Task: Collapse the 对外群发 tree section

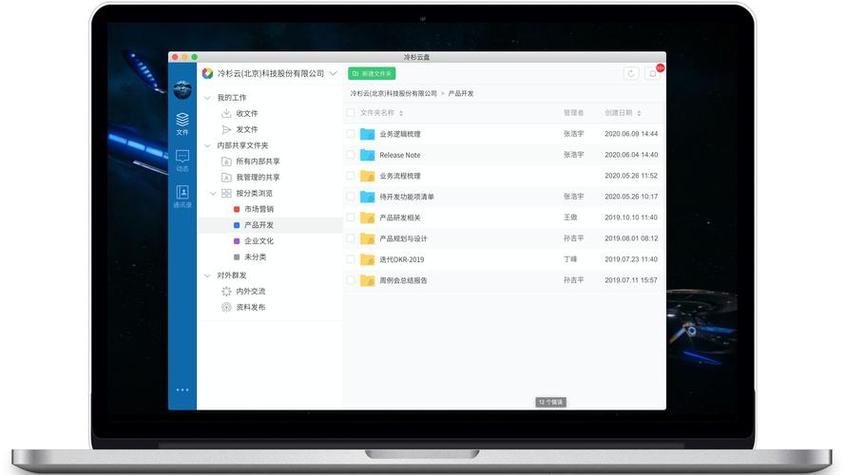Action: pyautogui.click(x=207, y=276)
